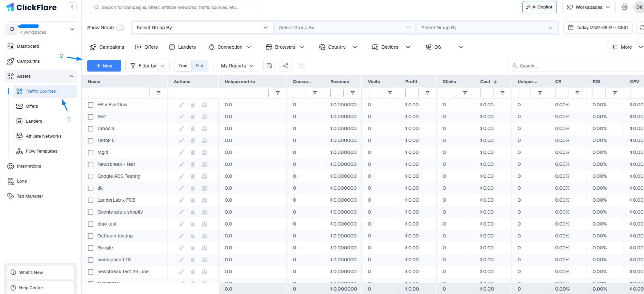
Task: Click the Cost column filter icon
Action: point(502,93)
